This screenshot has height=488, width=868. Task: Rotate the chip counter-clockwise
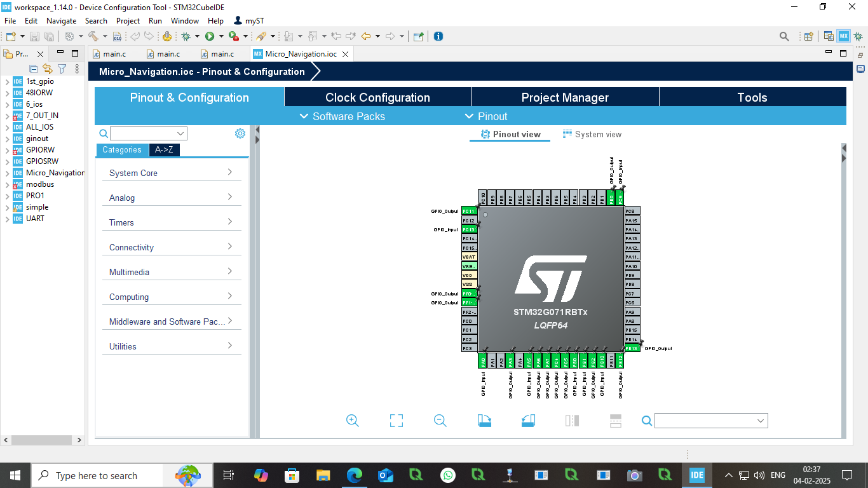(529, 421)
